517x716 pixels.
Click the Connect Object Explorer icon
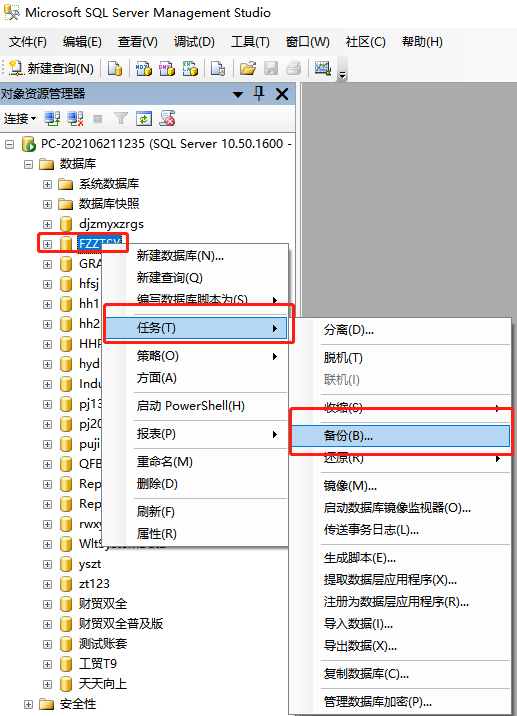52,119
